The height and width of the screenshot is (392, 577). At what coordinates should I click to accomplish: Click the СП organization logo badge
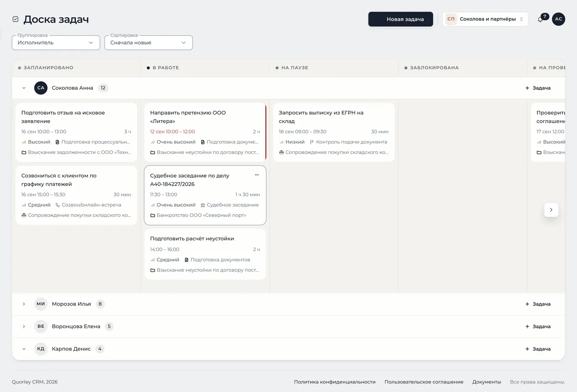tap(451, 19)
